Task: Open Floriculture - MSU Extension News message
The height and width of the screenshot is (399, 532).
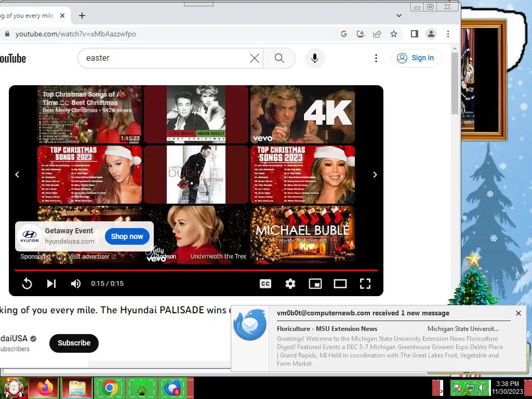Action: click(327, 329)
